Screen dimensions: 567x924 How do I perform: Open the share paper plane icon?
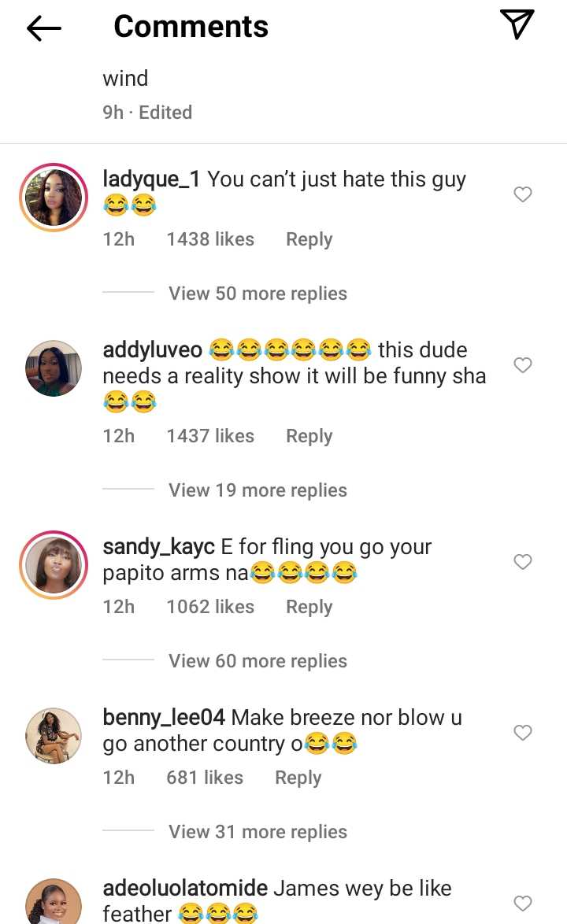[x=517, y=25]
